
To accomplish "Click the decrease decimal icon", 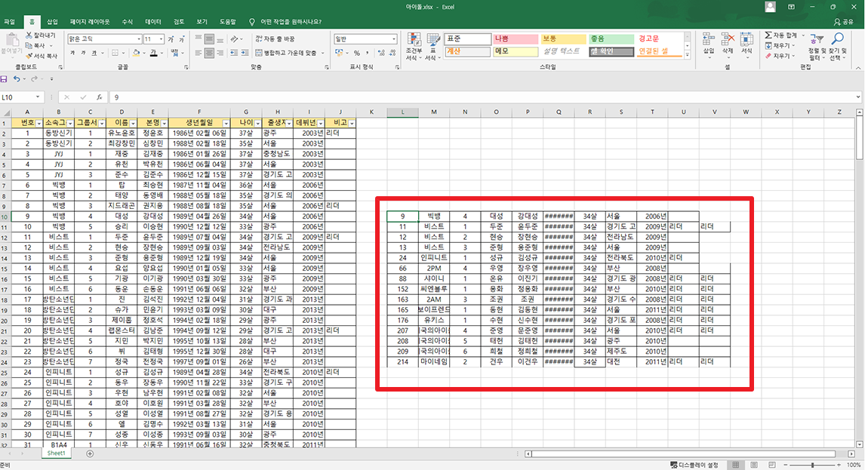I will click(x=392, y=53).
